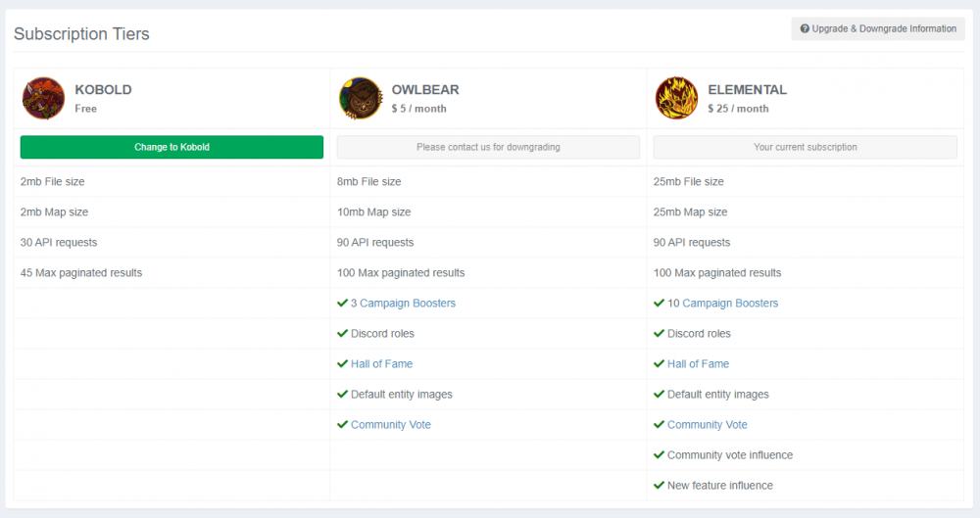Open the Owlbear Community Vote link
The width and height of the screenshot is (980, 518).
pos(390,425)
